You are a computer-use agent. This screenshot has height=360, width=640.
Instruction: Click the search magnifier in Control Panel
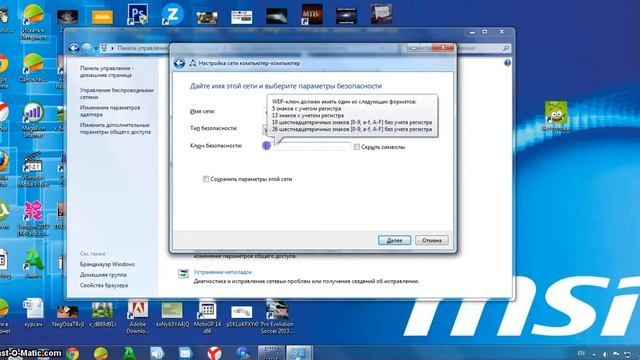506,49
